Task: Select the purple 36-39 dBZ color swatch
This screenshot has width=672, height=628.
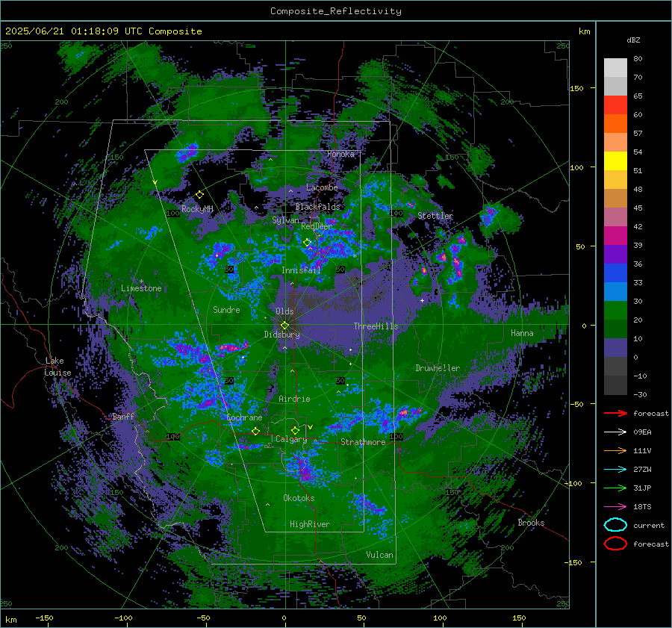Action: pos(615,254)
